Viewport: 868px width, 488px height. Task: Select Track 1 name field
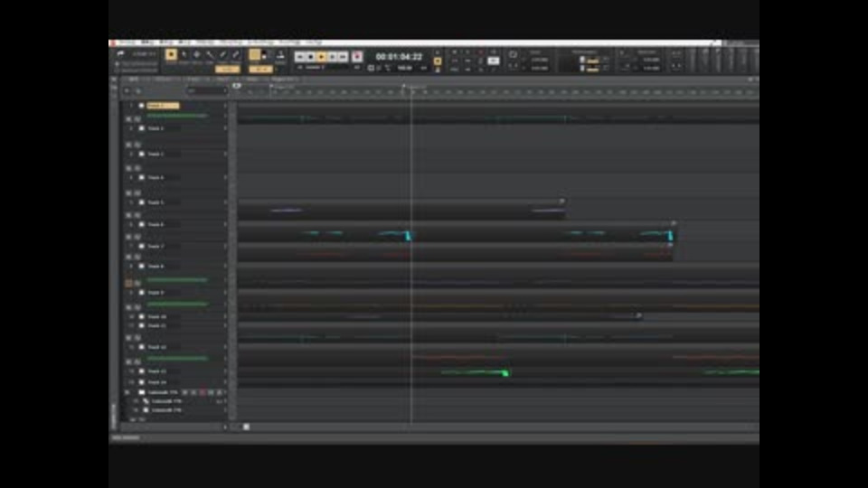tap(163, 105)
